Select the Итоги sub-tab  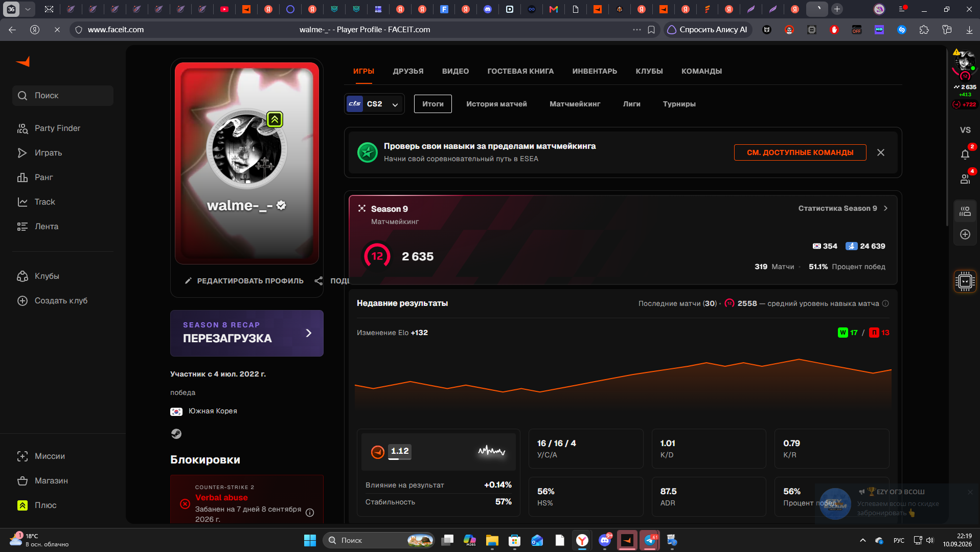point(433,104)
